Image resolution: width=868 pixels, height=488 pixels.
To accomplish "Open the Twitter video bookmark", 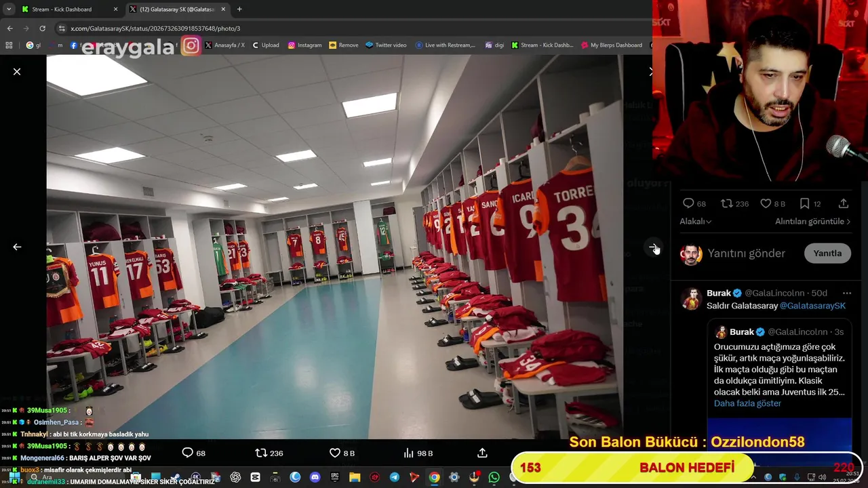I will 386,45.
